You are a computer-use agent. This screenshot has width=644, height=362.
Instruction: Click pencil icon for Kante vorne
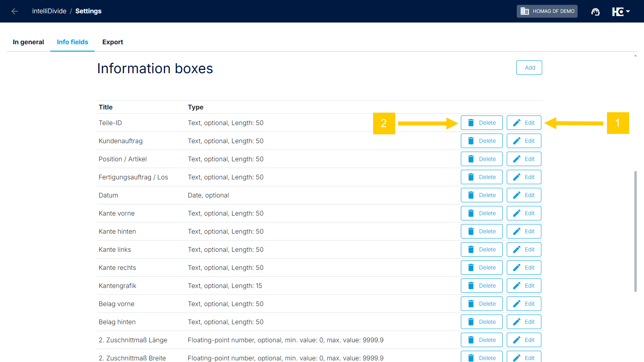(x=517, y=213)
